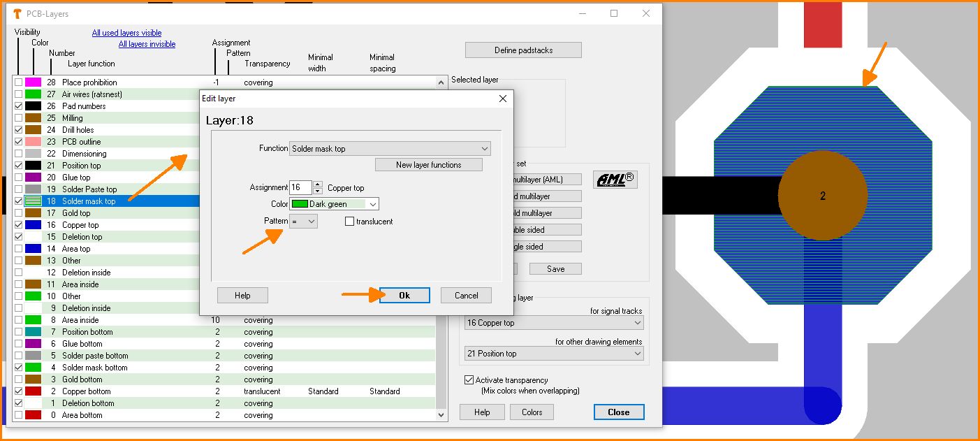Toggle visibility of Copper top layer
980x441 pixels.
(x=19, y=225)
